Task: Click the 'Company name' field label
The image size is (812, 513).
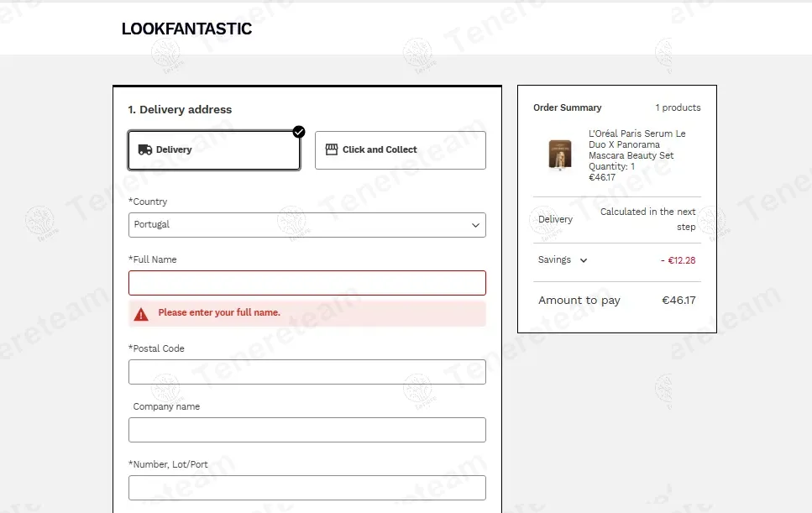Action: (166, 406)
